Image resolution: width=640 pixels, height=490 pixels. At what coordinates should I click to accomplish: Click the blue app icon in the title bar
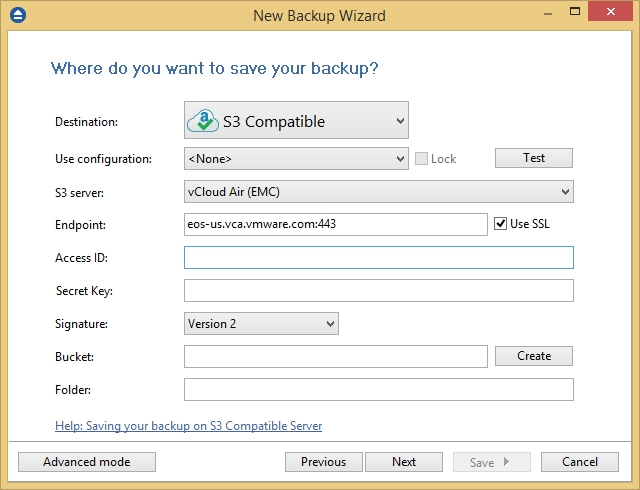(18, 16)
